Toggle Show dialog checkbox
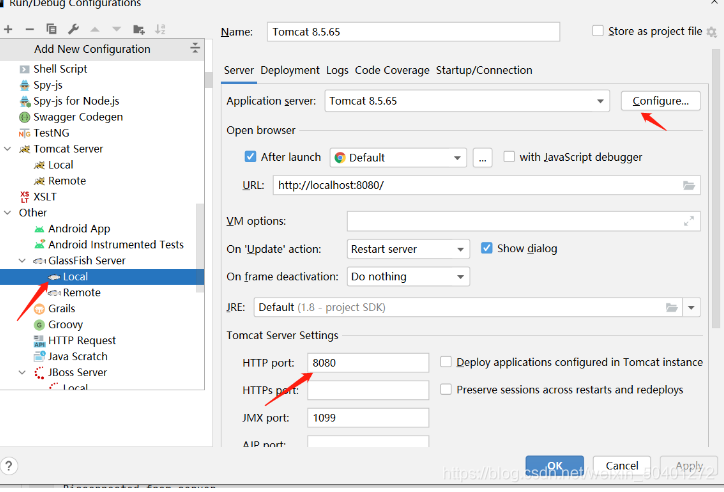The image size is (724, 492). coord(487,248)
